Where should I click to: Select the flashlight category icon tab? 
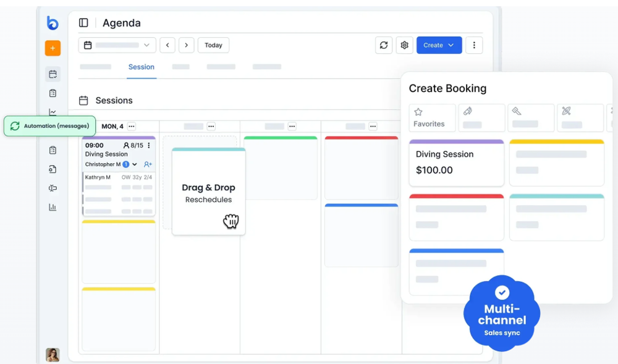coord(531,117)
